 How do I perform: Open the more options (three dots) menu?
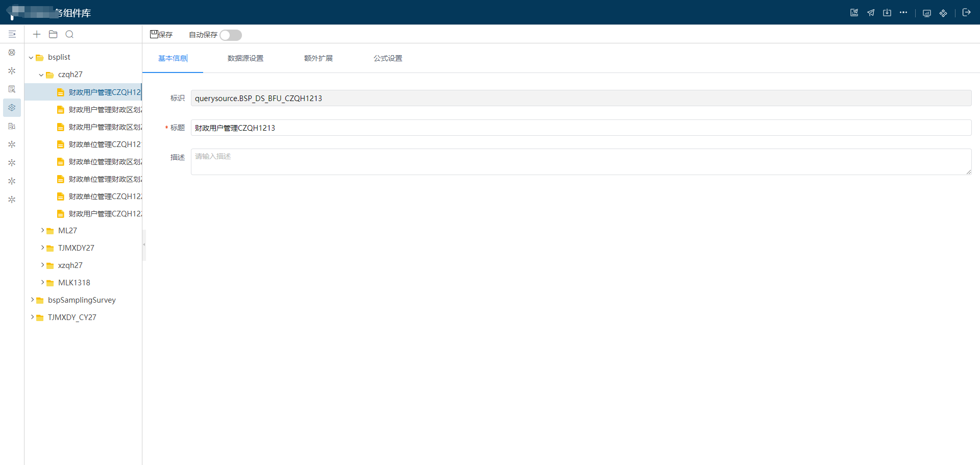pyautogui.click(x=903, y=13)
